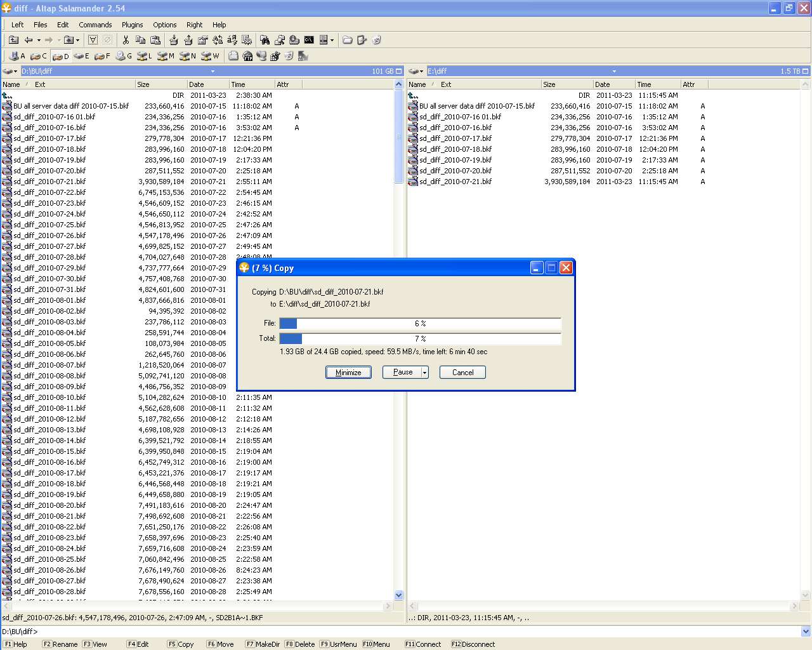Viewport: 812px width, 650px height.
Task: Open Find Files binoculars icon
Action: point(265,40)
